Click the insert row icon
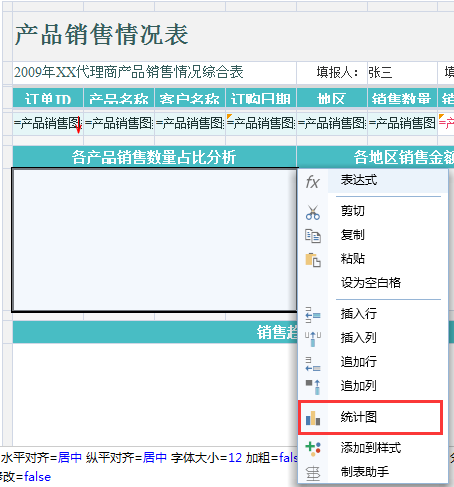The image size is (454, 487). pos(313,315)
